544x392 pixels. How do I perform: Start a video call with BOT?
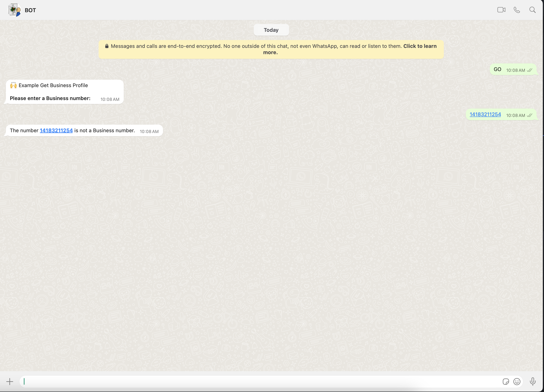pos(501,10)
